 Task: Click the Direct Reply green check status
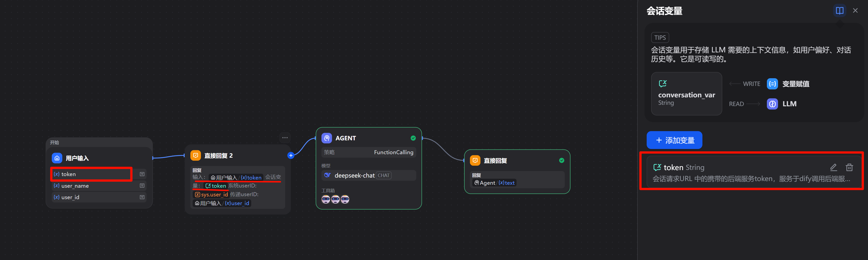point(561,160)
